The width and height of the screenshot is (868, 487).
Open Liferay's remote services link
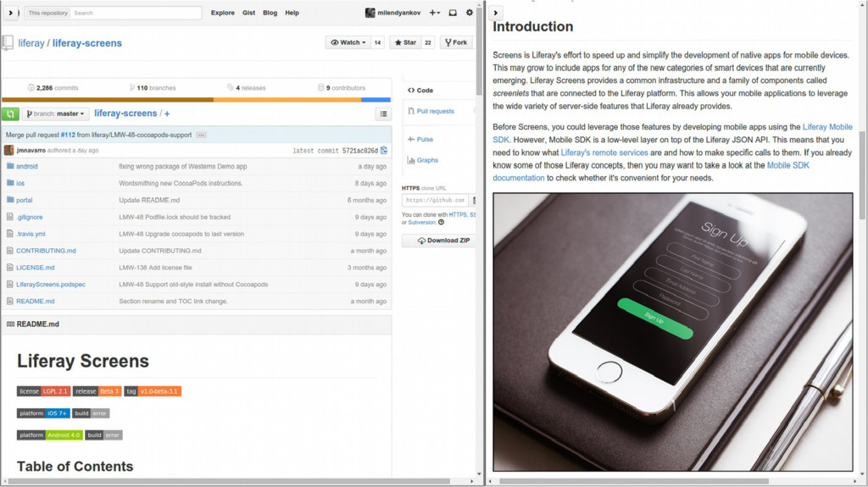point(604,152)
